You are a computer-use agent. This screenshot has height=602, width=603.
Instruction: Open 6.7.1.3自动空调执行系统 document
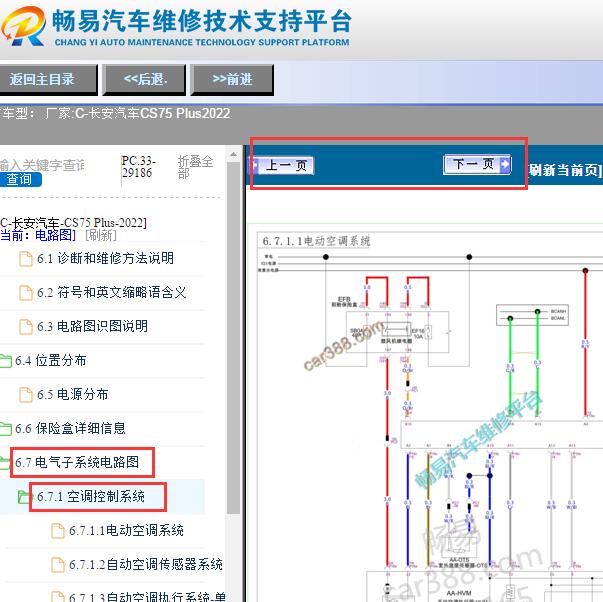coord(148,596)
